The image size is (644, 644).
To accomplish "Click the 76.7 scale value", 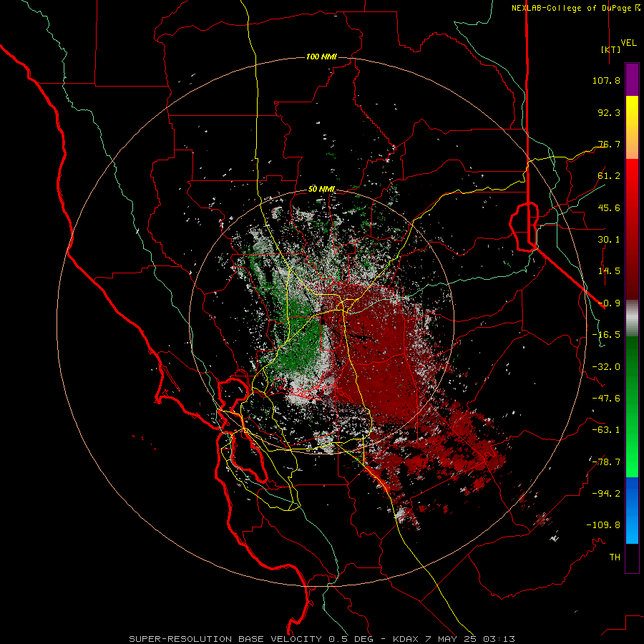I will point(609,144).
